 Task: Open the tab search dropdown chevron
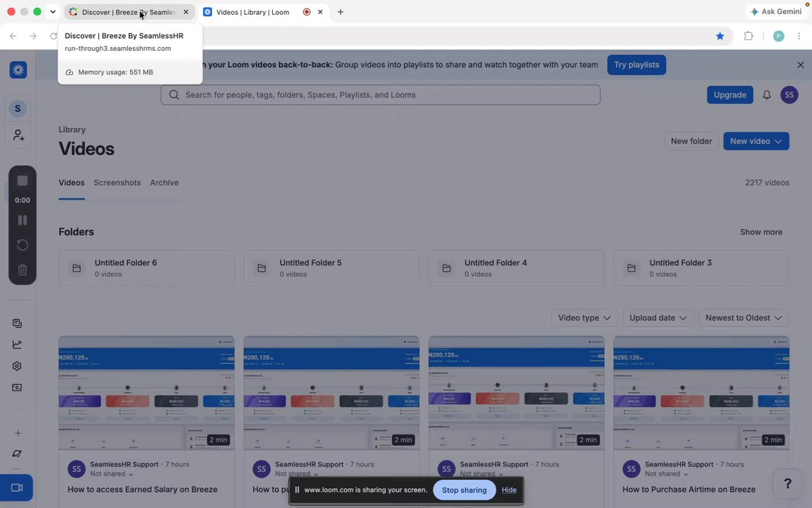tap(53, 11)
